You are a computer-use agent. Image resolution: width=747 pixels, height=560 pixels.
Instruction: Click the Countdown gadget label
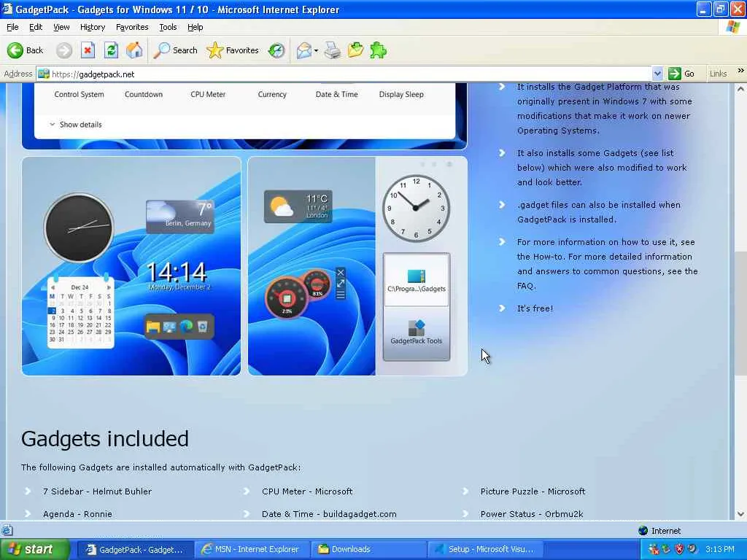point(144,94)
